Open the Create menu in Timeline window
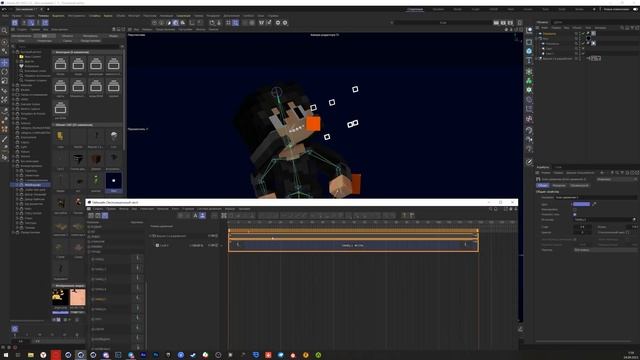The image size is (640, 360). pos(98,209)
